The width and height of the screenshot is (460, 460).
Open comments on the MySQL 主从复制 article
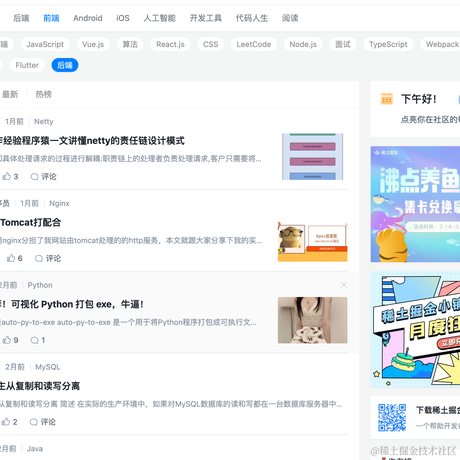[43, 422]
